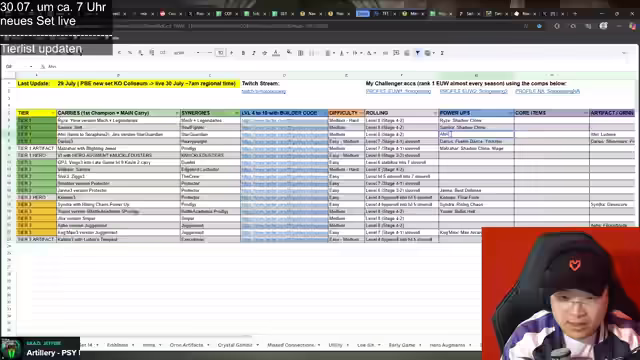Click the merge cells icon

tap(312, 53)
